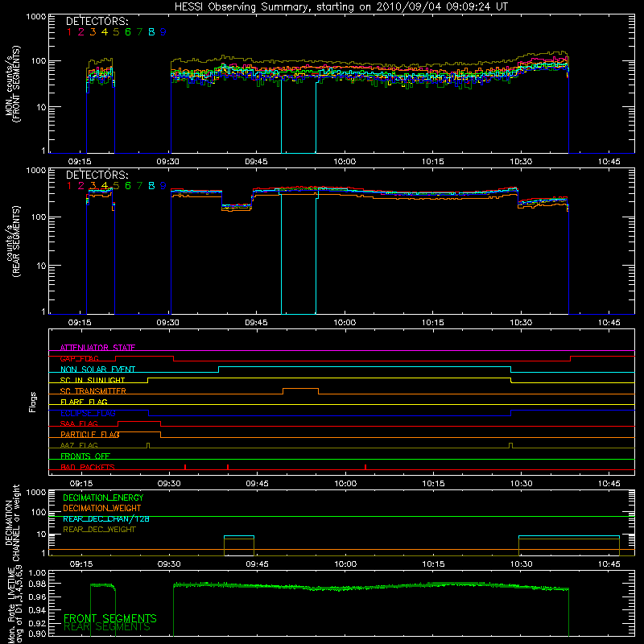The height and width of the screenshot is (644, 644).
Task: Click the REAR_DEC_CHAN/128 legend label
Action: click(x=106, y=518)
